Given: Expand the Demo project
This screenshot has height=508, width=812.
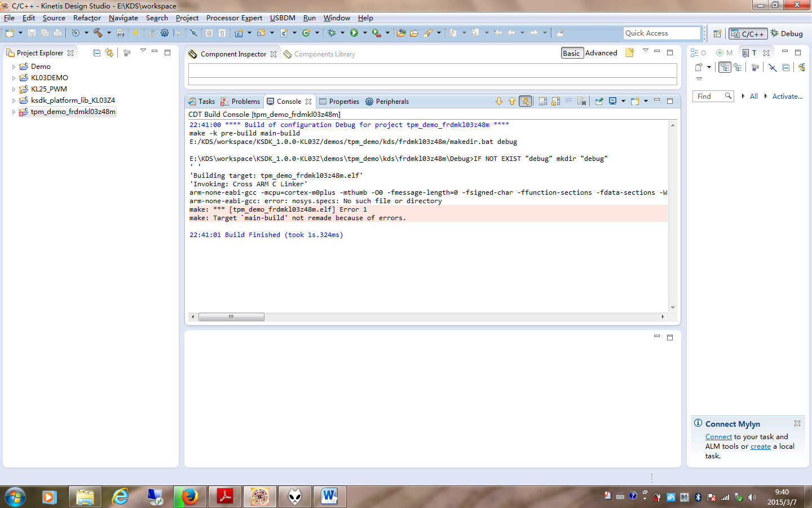Looking at the screenshot, I should (14, 67).
